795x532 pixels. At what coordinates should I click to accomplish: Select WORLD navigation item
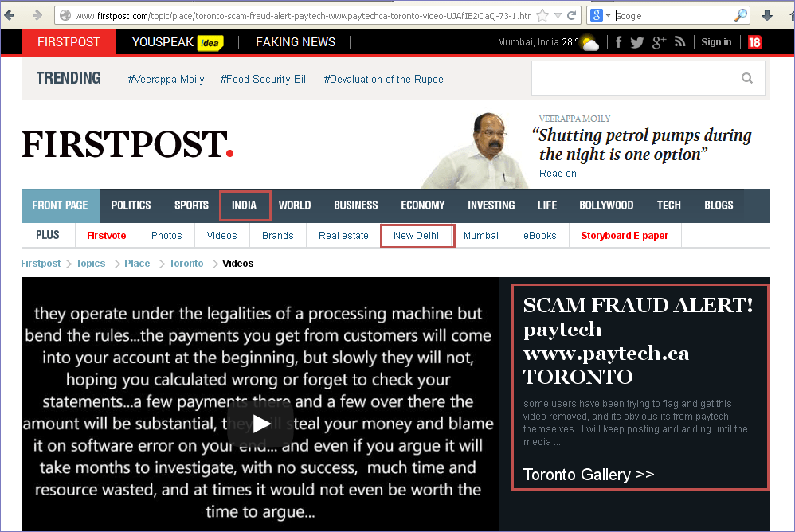click(x=295, y=205)
